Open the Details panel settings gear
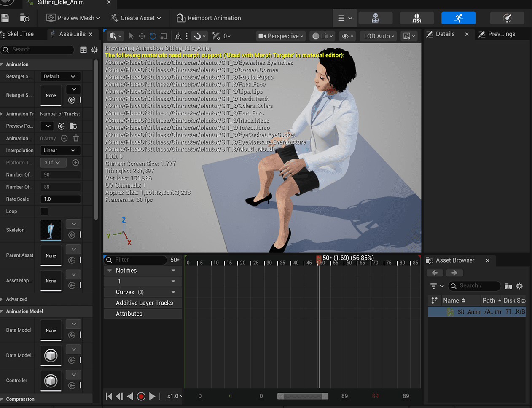The width and height of the screenshot is (532, 408). click(x=94, y=50)
